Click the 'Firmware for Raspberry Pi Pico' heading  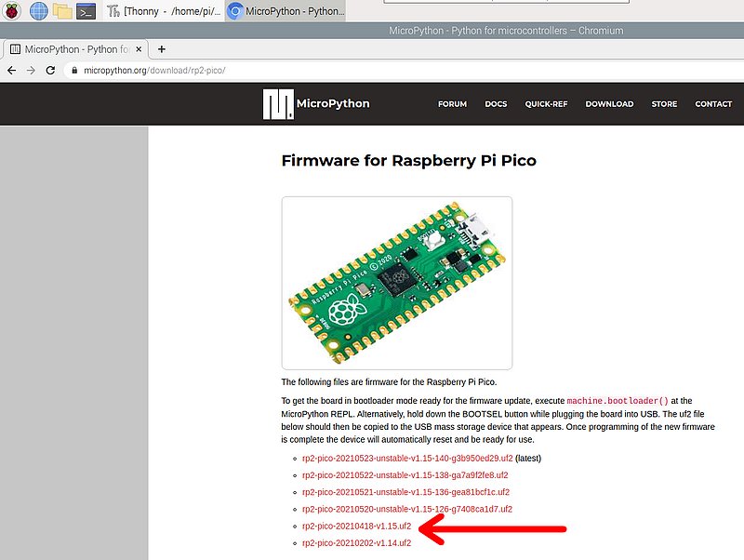click(408, 161)
